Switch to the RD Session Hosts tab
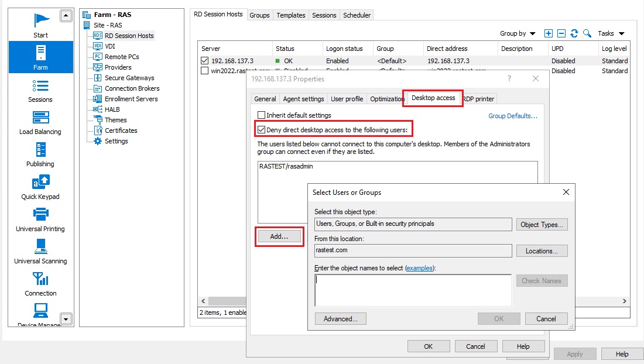The width and height of the screenshot is (644, 364). 218,15
